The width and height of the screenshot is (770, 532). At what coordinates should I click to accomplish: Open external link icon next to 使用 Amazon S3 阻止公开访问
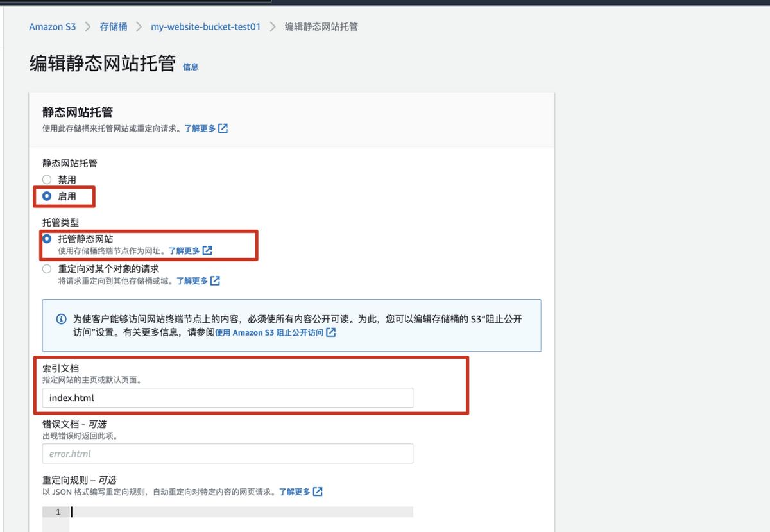[330, 332]
